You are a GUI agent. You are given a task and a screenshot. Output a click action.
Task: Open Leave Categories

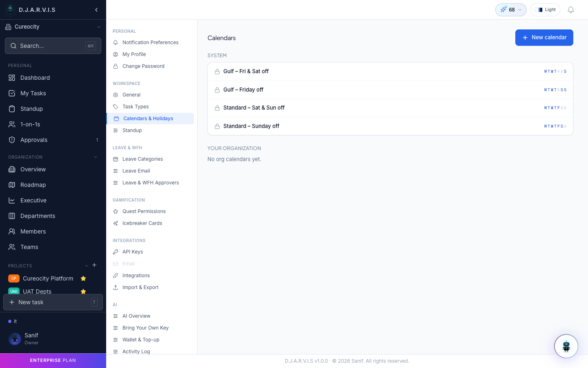150,159
